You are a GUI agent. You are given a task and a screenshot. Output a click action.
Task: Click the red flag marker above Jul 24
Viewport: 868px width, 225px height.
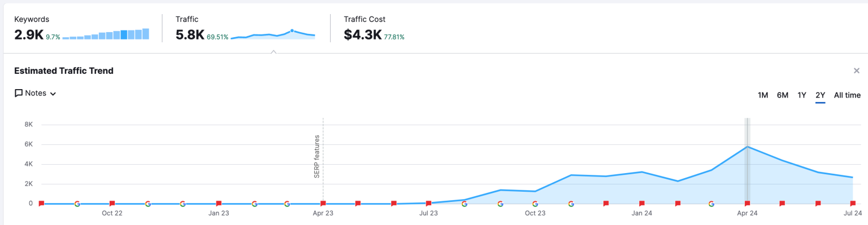coord(853,203)
